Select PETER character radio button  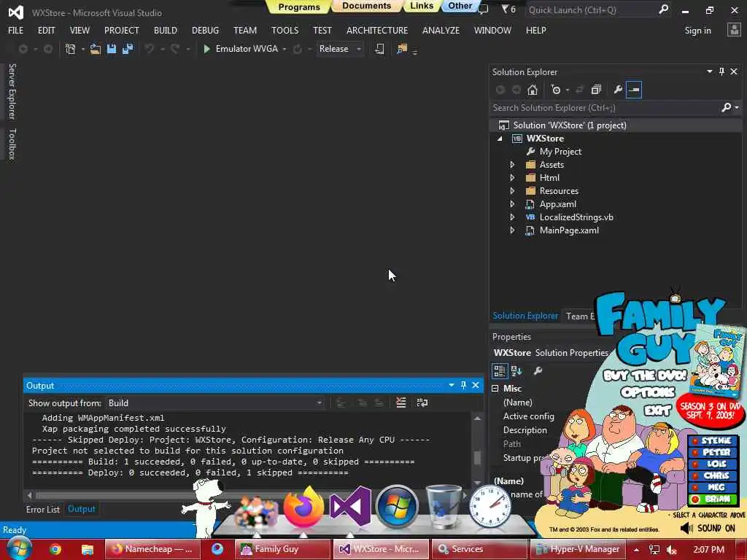pyautogui.click(x=695, y=452)
